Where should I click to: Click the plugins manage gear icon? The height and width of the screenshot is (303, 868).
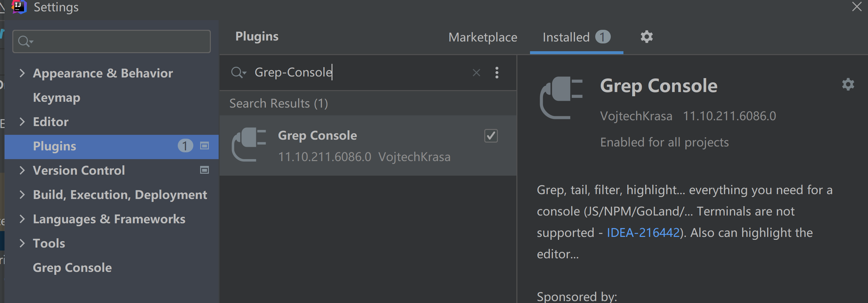coord(646,37)
